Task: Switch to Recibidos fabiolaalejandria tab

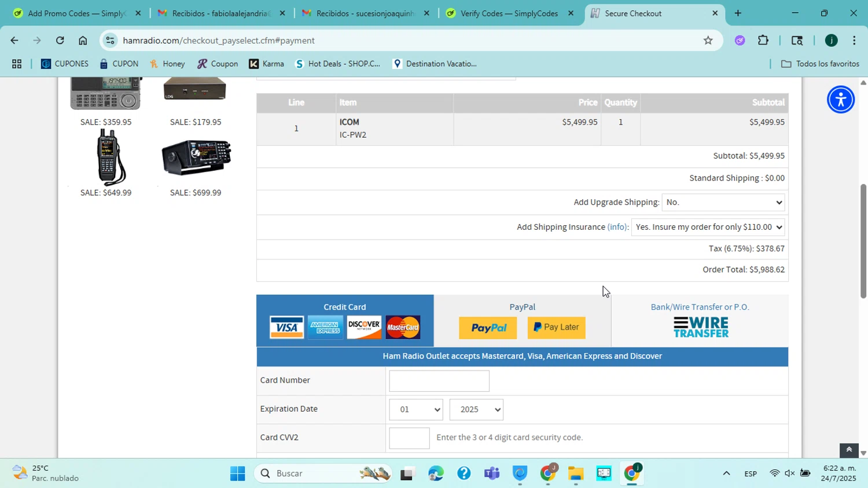Action: click(x=220, y=13)
